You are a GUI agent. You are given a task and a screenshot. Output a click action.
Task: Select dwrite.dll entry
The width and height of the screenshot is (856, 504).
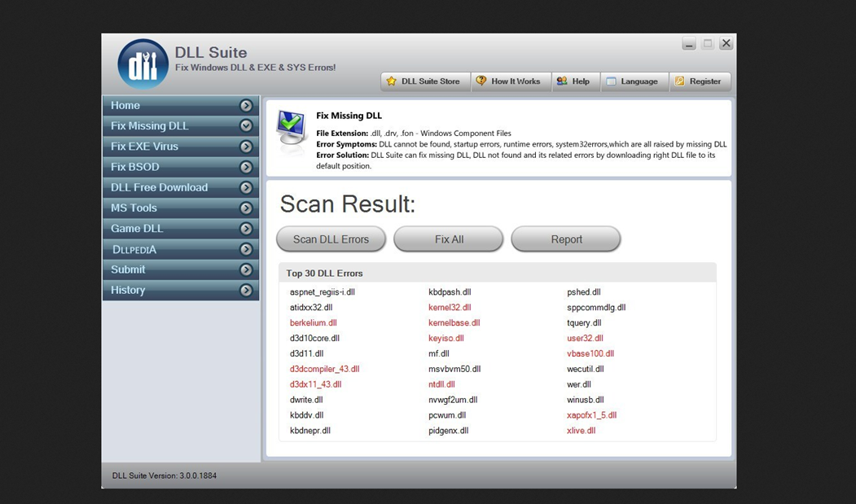click(x=306, y=400)
